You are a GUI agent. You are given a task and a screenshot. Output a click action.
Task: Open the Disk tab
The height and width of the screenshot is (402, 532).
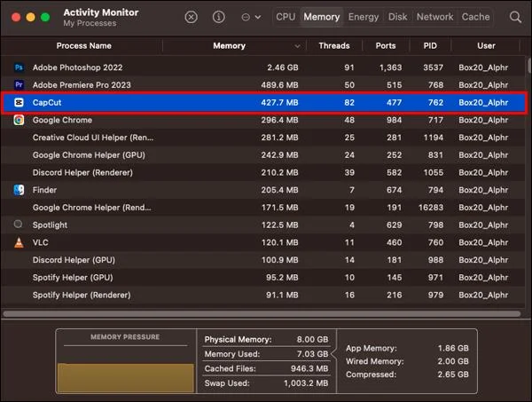397,17
